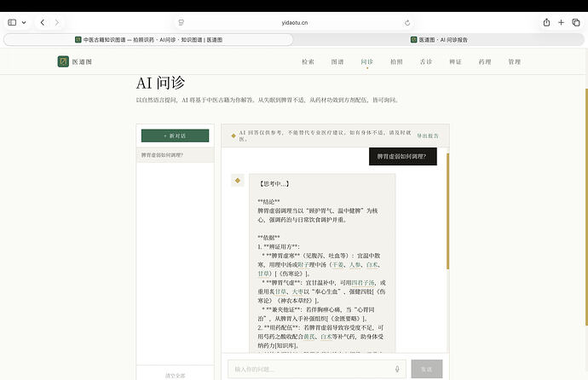Click the page scrollbar at the right edge

[586, 207]
